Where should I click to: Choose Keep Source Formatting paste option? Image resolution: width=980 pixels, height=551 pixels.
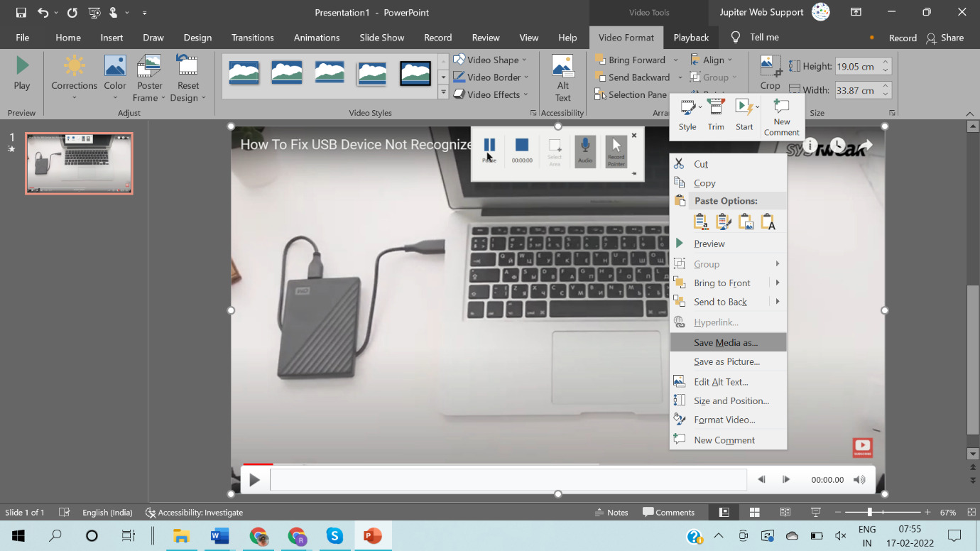coord(723,222)
